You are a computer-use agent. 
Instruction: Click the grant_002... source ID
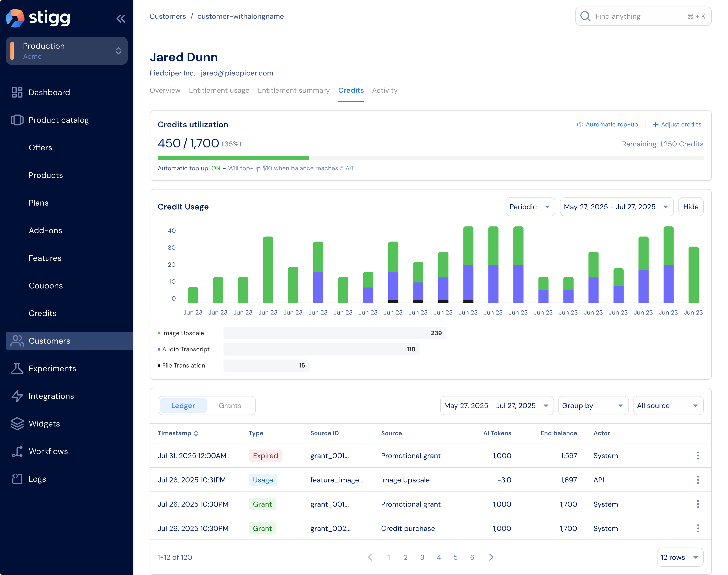[330, 528]
